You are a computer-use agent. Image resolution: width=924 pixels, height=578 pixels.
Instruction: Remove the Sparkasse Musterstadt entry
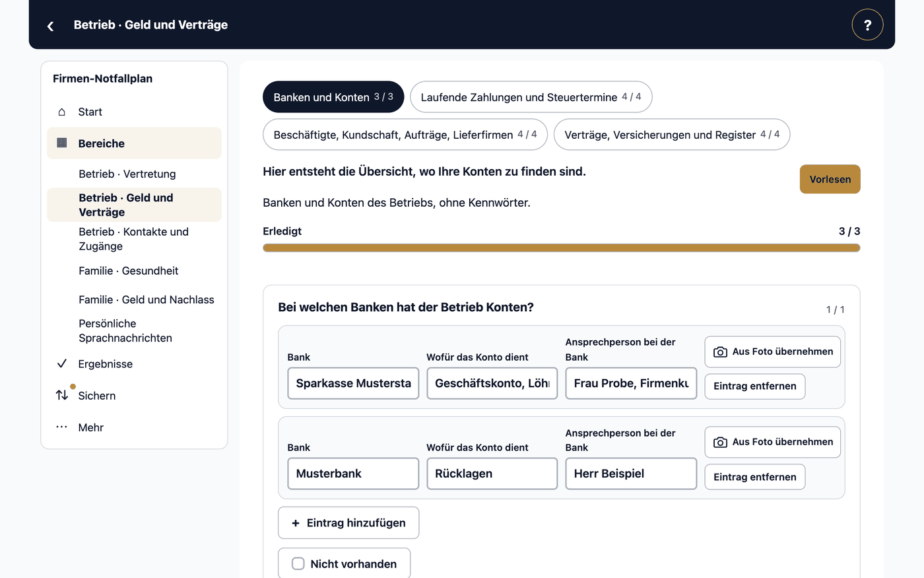pos(754,386)
